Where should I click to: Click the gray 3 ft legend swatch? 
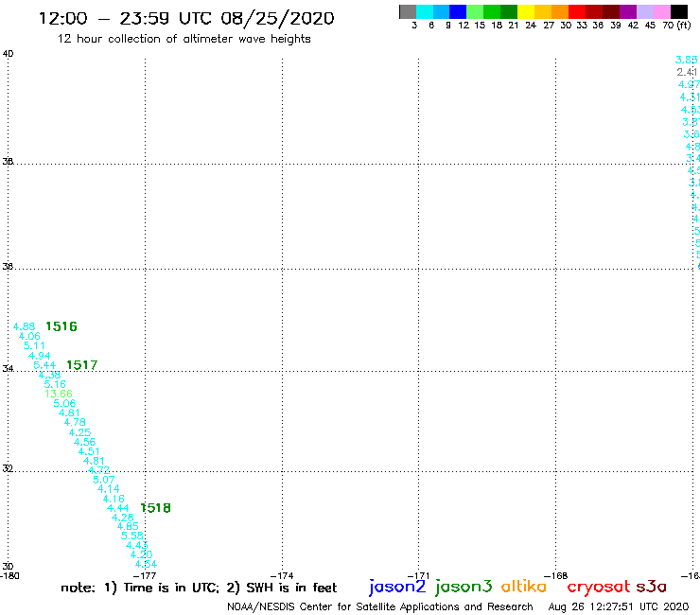(x=408, y=11)
